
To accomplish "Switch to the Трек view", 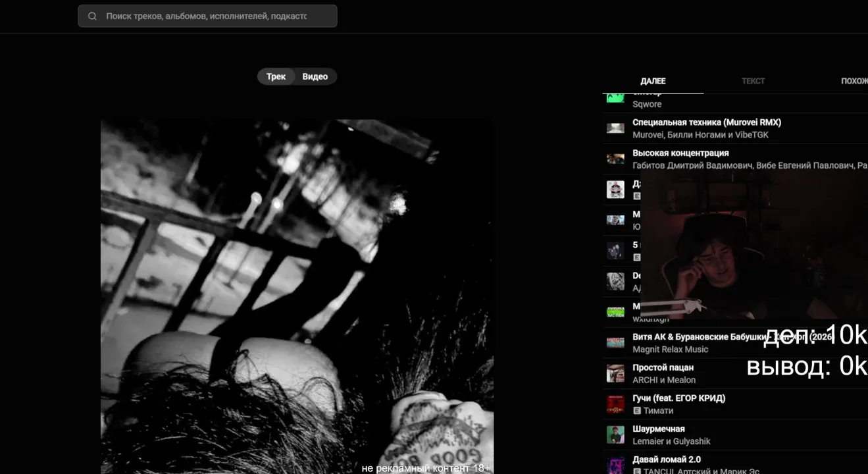I will (276, 76).
